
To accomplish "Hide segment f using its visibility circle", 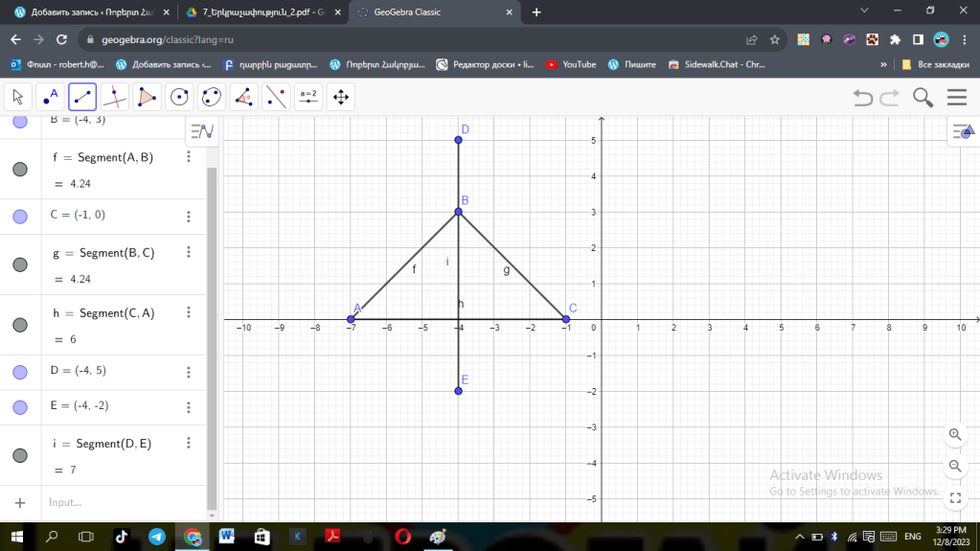I will [20, 170].
